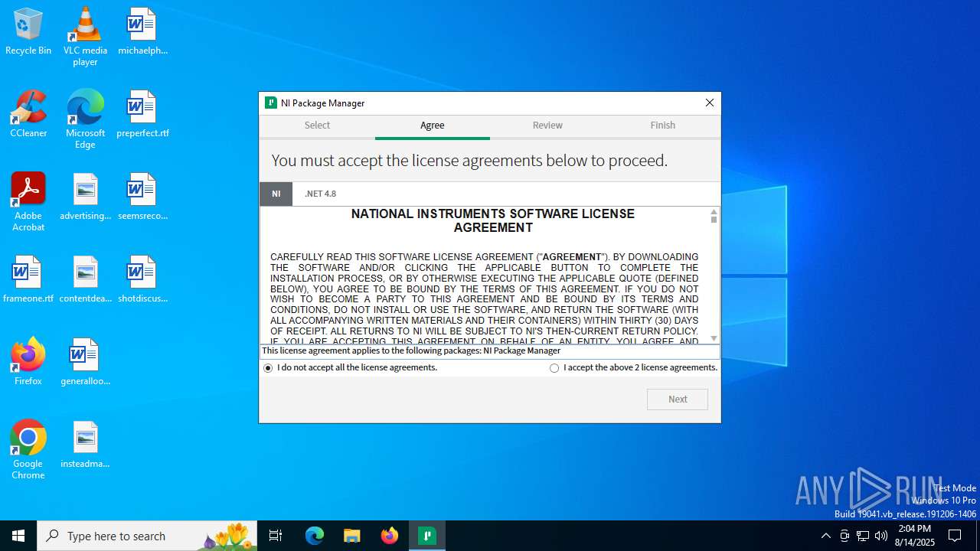Click 'You must accept the license agreements' heading

[469, 161]
